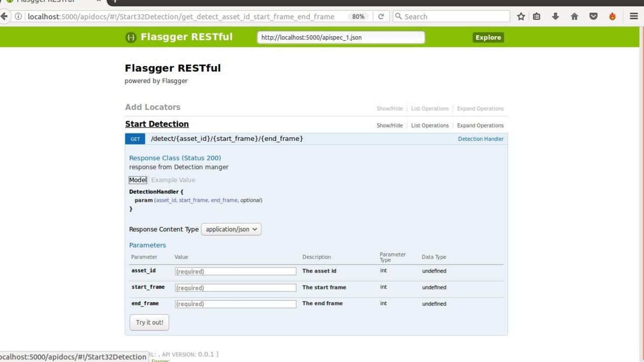Click the GET method badge
The width and height of the screenshot is (644, 362).
coord(135,139)
